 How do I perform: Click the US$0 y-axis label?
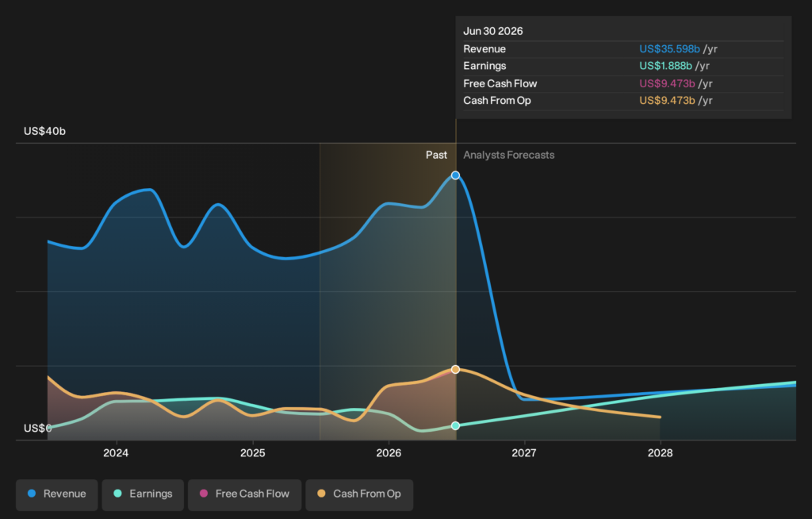(38, 429)
